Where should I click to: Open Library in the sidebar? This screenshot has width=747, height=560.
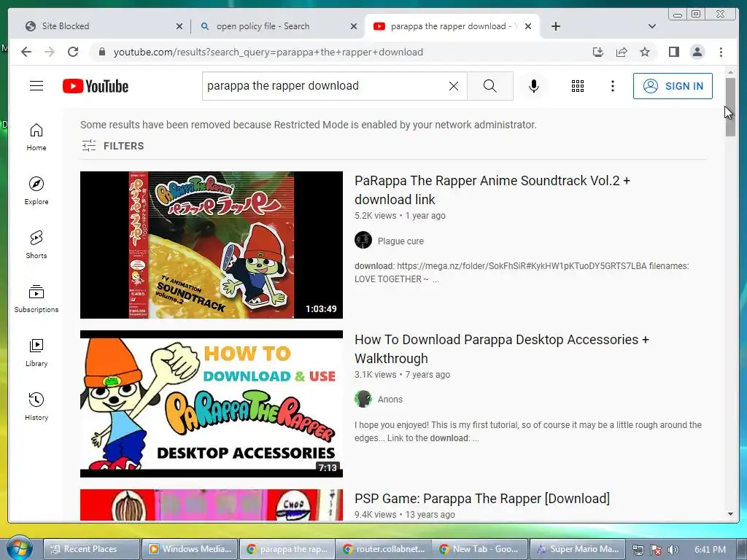click(36, 352)
